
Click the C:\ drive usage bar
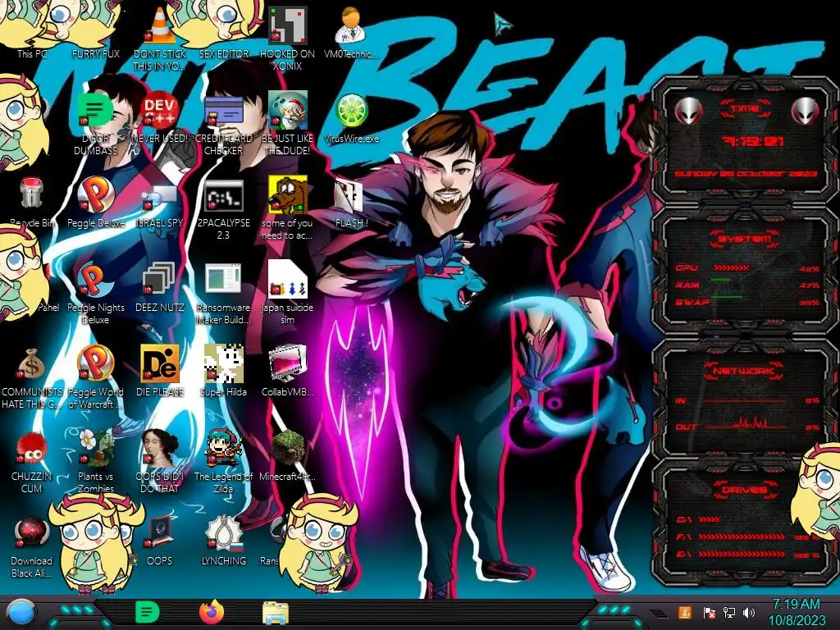tap(710, 519)
